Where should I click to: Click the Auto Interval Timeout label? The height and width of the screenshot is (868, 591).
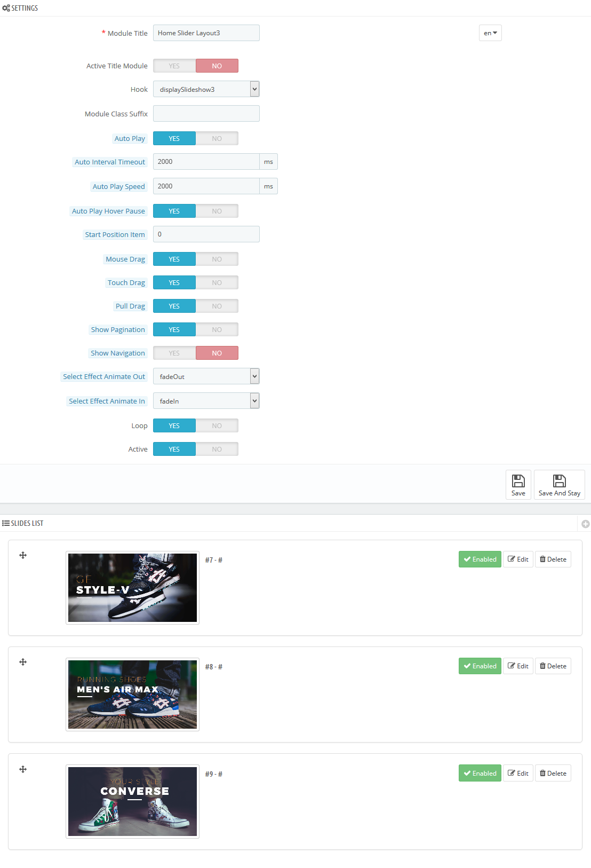[x=110, y=162]
